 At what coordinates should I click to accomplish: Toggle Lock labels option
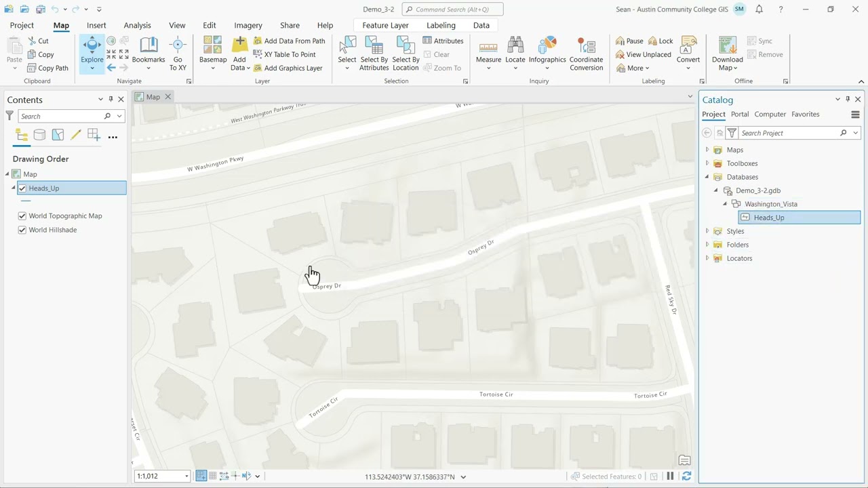coord(660,41)
